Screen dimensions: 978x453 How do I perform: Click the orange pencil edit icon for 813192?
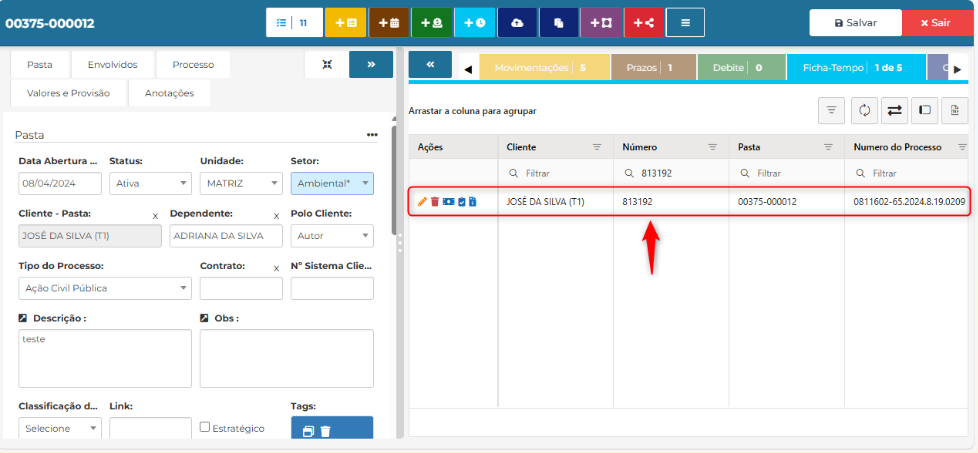tap(422, 202)
